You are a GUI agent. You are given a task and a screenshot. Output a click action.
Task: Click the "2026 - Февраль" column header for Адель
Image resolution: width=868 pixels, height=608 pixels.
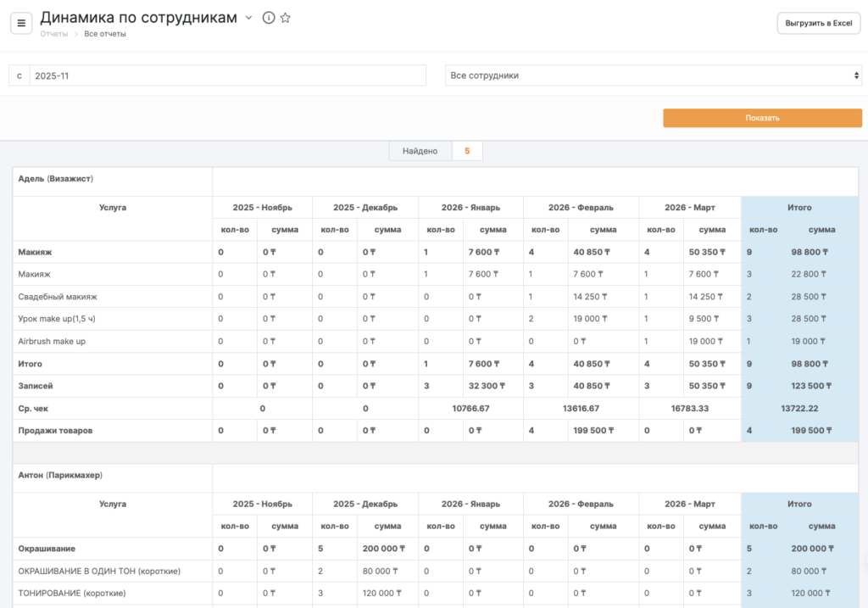581,208
